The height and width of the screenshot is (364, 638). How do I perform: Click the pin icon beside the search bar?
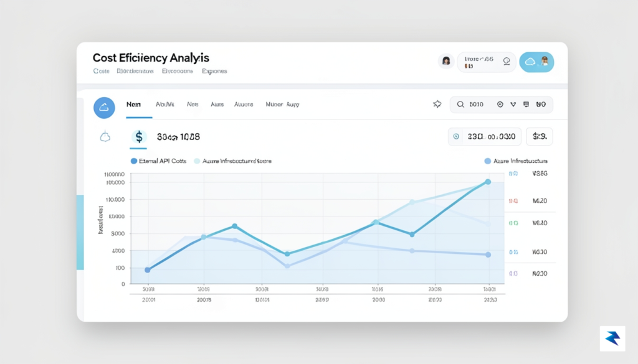pos(437,105)
